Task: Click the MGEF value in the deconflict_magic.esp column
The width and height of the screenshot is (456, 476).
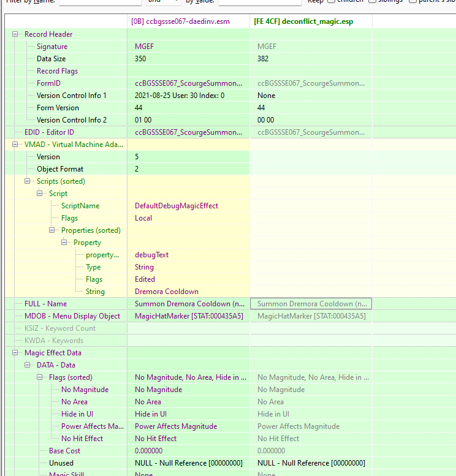Action: [x=267, y=47]
